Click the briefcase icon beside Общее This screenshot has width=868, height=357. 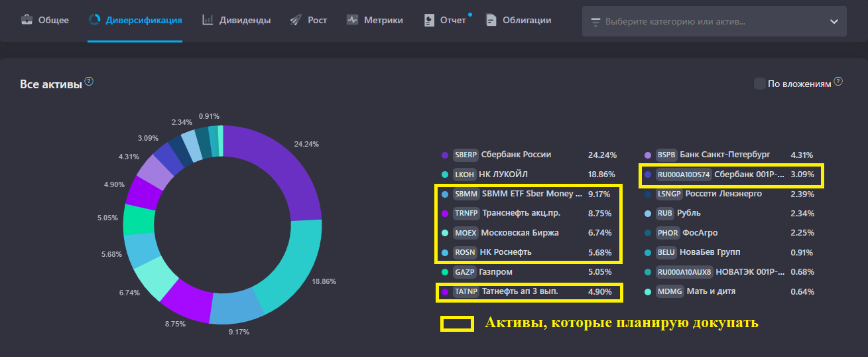pos(27,21)
